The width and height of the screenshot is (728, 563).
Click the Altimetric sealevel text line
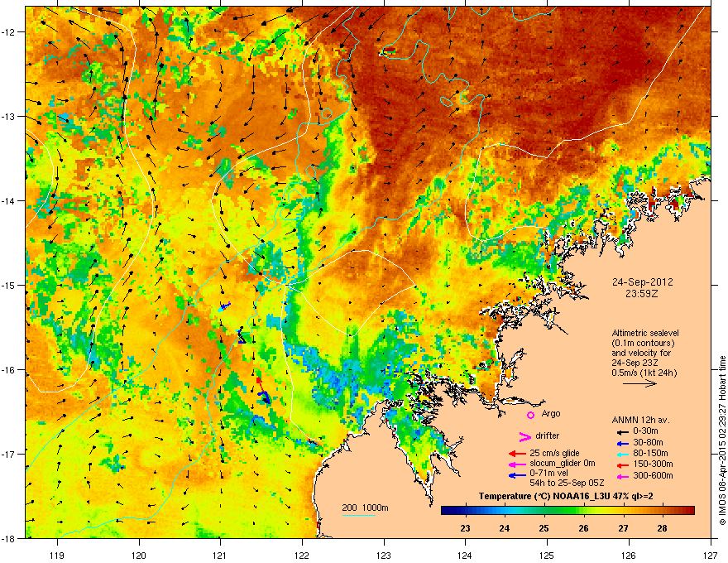tap(645, 333)
